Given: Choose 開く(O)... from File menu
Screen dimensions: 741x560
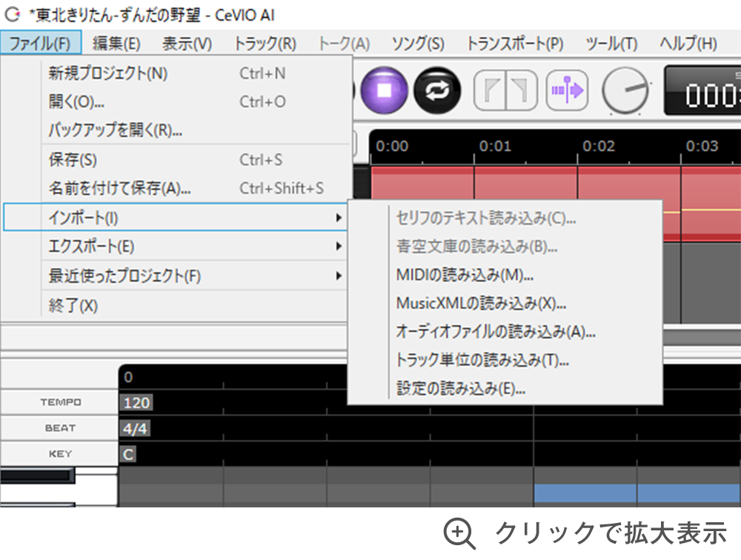Looking at the screenshot, I should (176, 101).
